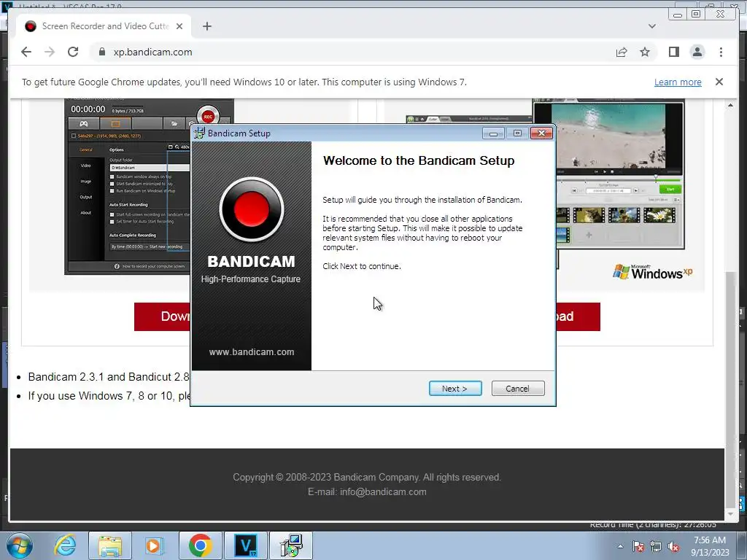The width and height of the screenshot is (747, 560).
Task: Expand Chrome tab search chevron
Action: 651,26
